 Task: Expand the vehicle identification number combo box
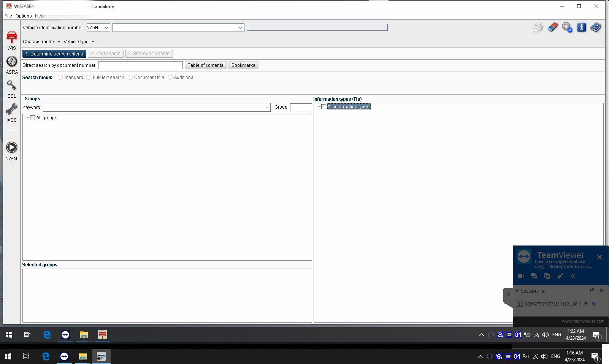click(240, 28)
